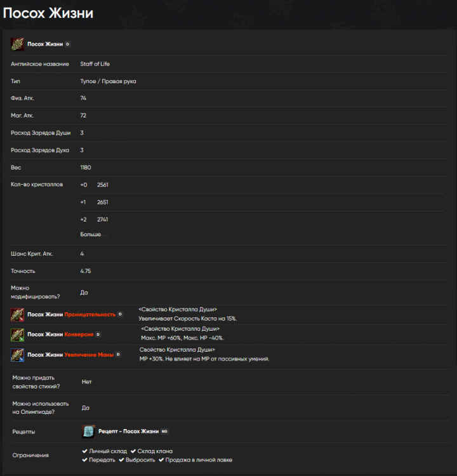Image resolution: width=457 pixels, height=476 pixels.
Task: Expand crystal counts with Больше
Action: coord(91,235)
